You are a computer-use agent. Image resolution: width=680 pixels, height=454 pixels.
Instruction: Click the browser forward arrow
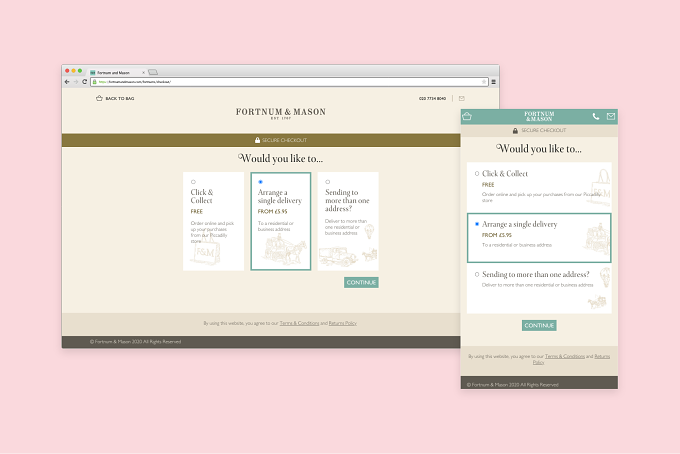pyautogui.click(x=76, y=82)
